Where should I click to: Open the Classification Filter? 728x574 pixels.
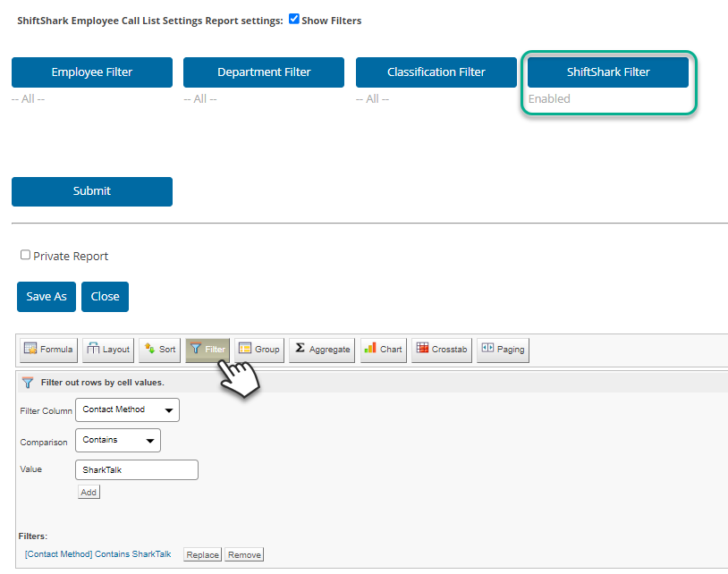pos(436,72)
